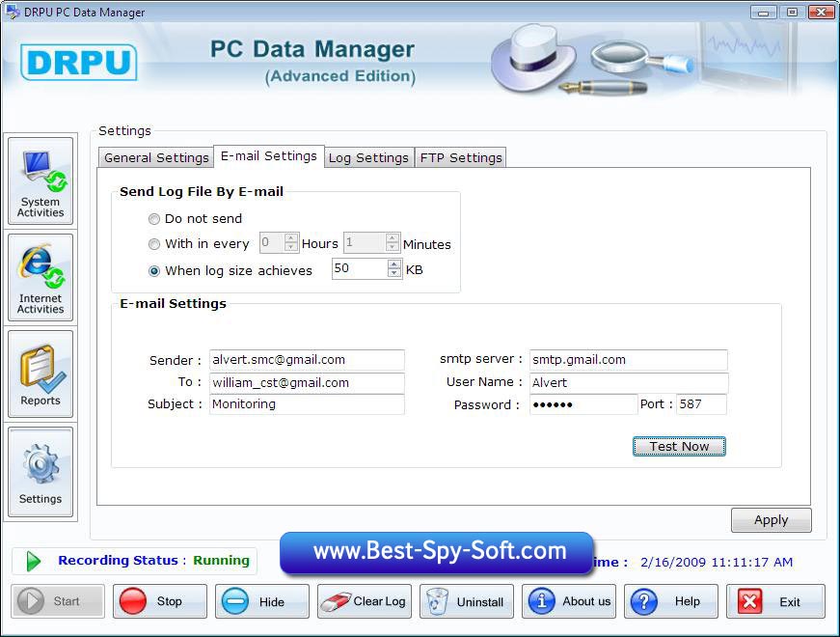Click the Port field showing 587
Viewport: 840px width, 637px height.
click(x=702, y=404)
